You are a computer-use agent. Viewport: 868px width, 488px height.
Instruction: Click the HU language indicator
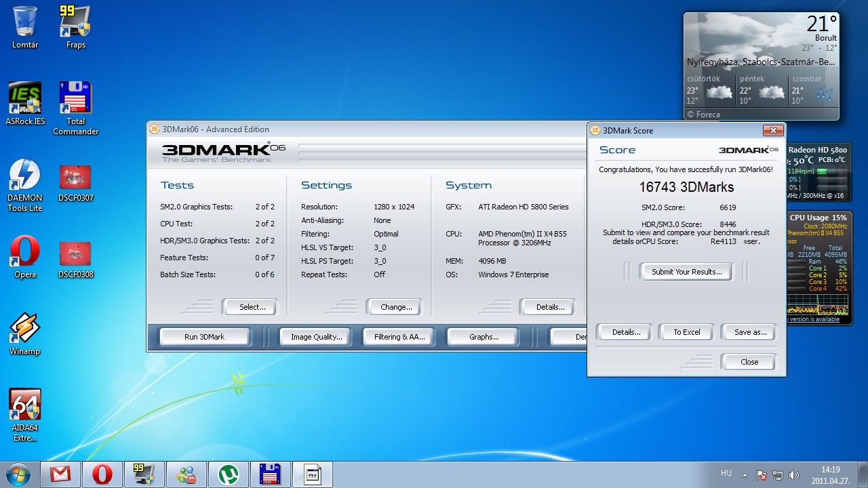pyautogui.click(x=726, y=473)
